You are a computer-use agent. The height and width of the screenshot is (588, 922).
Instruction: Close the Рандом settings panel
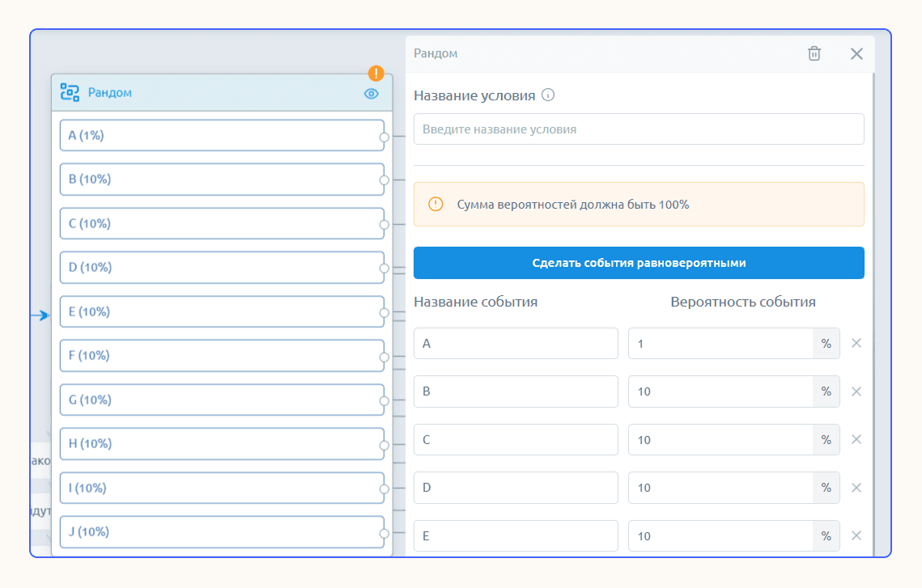coord(856,54)
